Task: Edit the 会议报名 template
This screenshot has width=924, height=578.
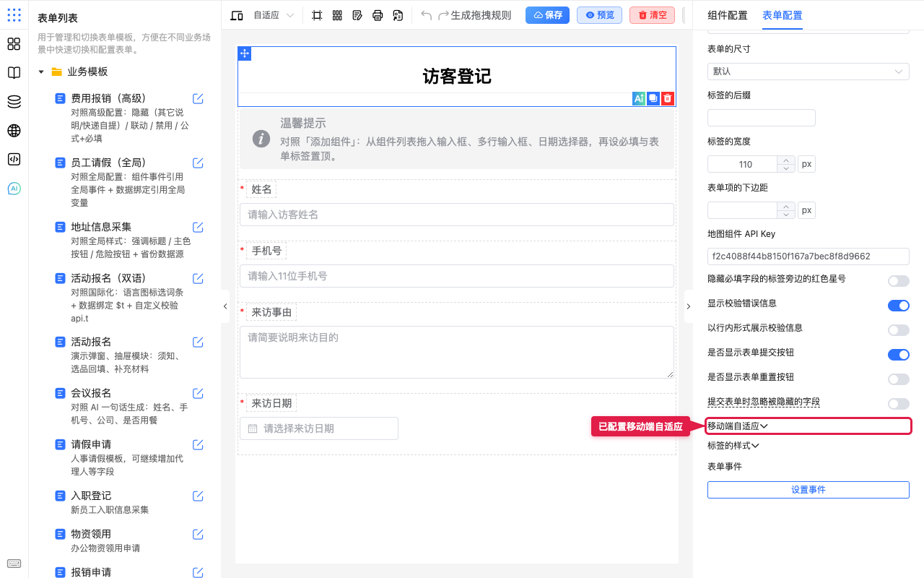Action: point(198,394)
